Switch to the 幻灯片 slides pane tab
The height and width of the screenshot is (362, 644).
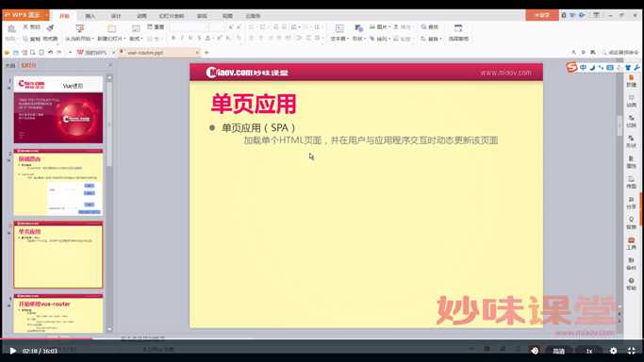(28, 66)
